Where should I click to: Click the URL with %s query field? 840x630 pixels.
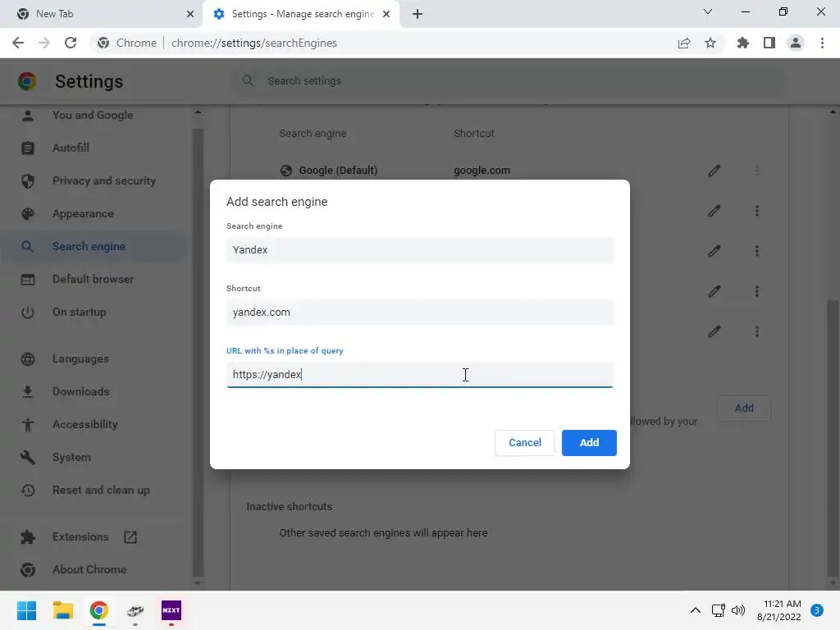(419, 374)
